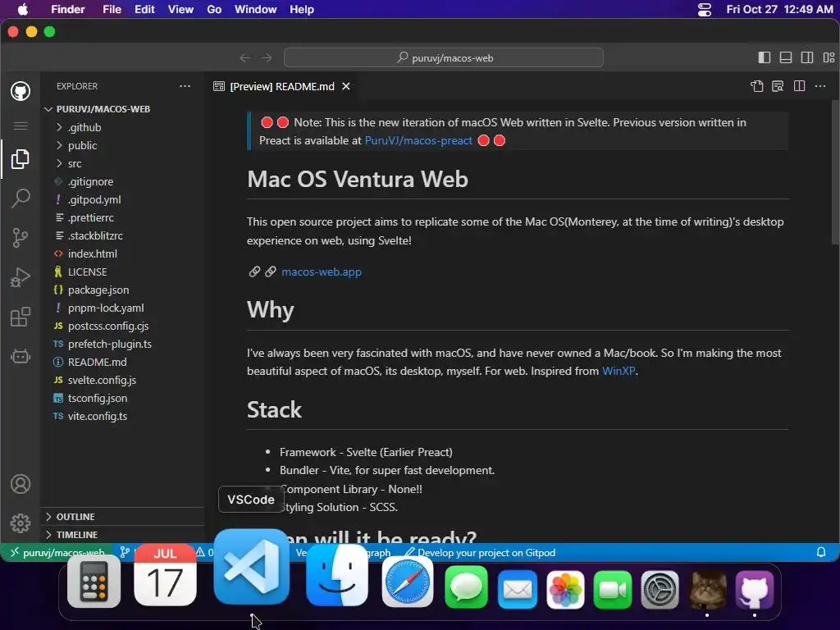Open Finder from the dock
Image resolution: width=840 pixels, height=630 pixels.
pyautogui.click(x=337, y=575)
